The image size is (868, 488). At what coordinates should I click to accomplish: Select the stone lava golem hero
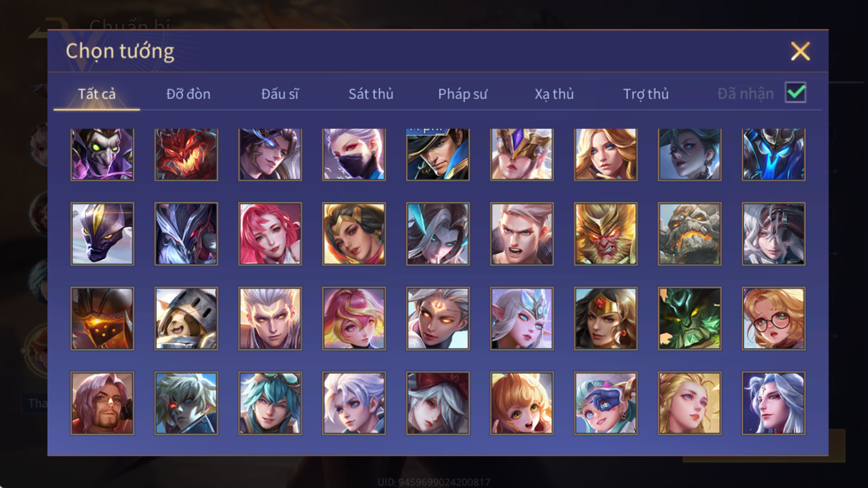pos(690,234)
